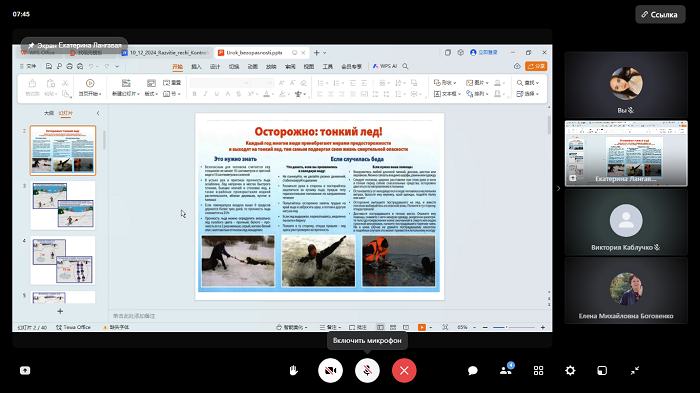Open a new tab with the plus button
Image resolution: width=700 pixels, height=393 pixels.
(317, 53)
